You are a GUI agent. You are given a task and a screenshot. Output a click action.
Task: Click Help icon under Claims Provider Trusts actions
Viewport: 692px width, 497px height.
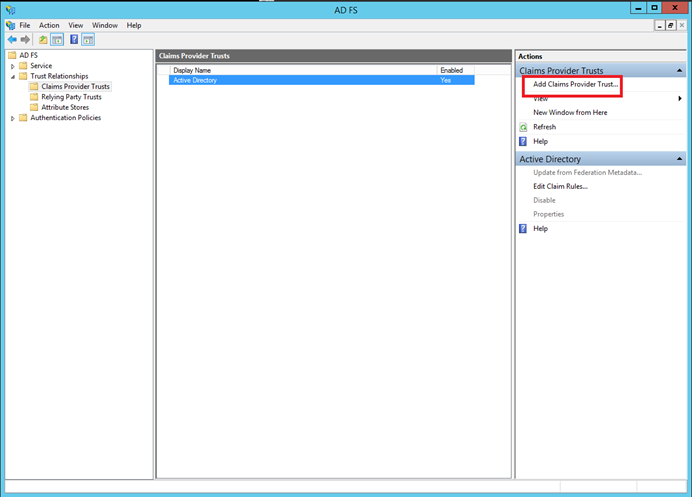tap(523, 141)
